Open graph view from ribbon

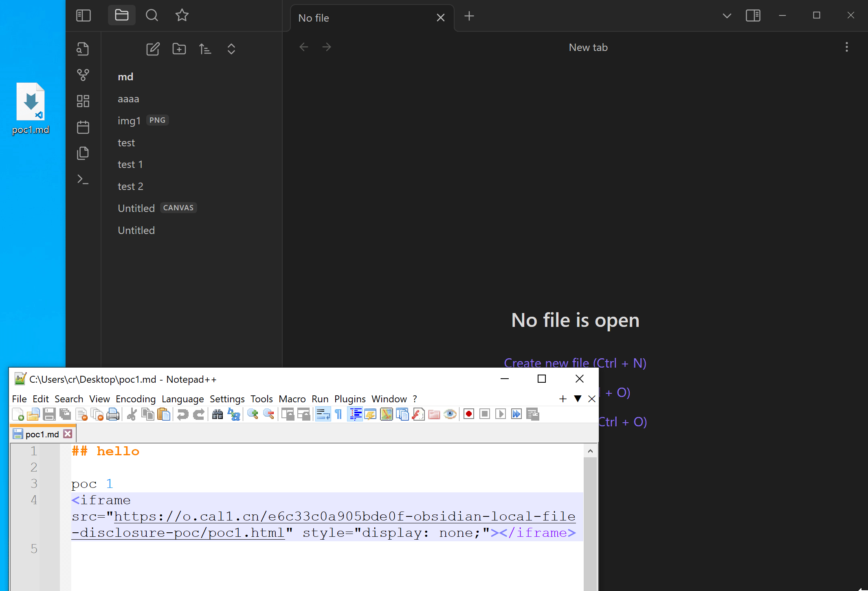(x=83, y=75)
